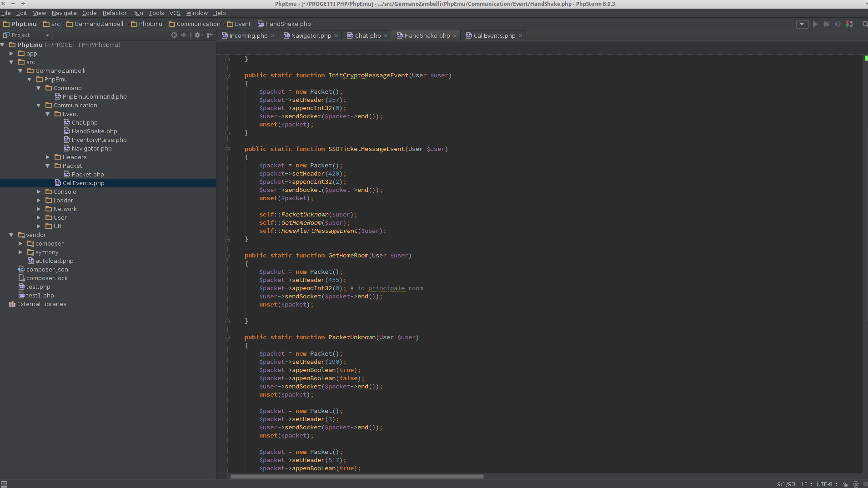This screenshot has height=488, width=868.
Task: Expand the Console folder node
Action: [x=39, y=192]
